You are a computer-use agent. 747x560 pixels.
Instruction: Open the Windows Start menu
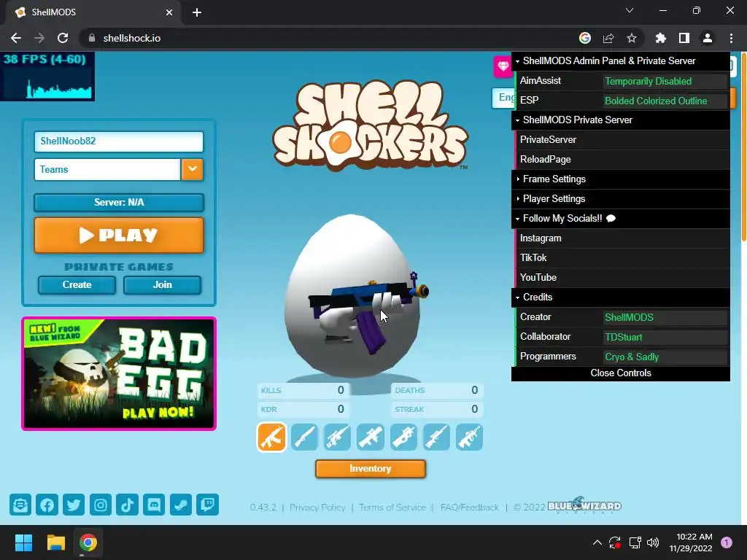pyautogui.click(x=23, y=542)
